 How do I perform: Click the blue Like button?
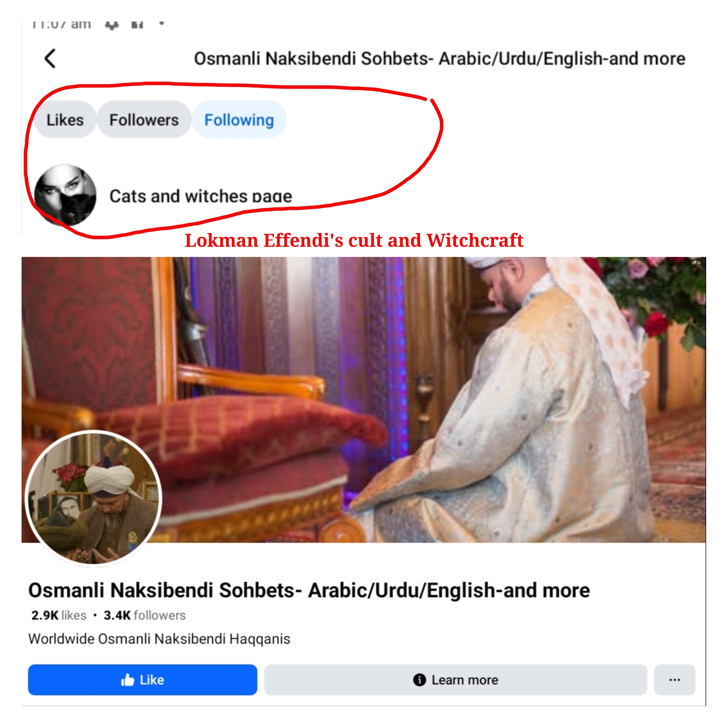point(142,680)
